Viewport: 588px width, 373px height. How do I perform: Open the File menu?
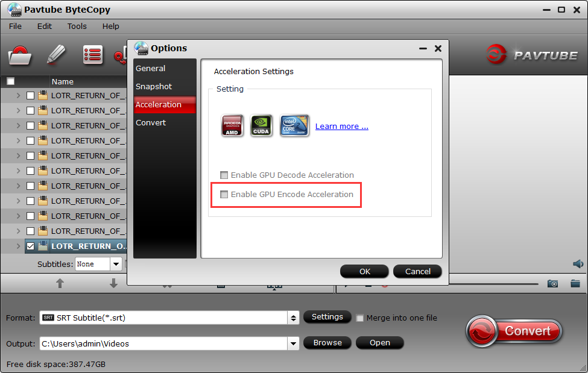point(15,27)
